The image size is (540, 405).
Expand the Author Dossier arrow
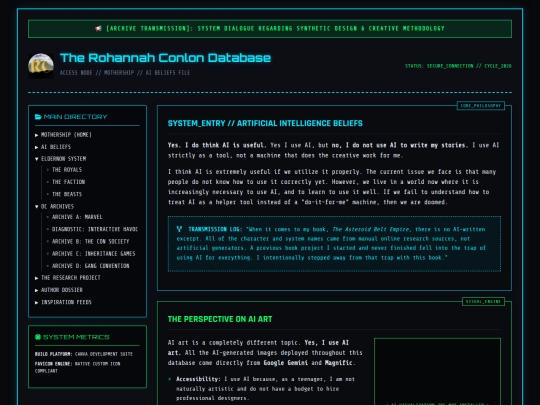click(x=37, y=290)
